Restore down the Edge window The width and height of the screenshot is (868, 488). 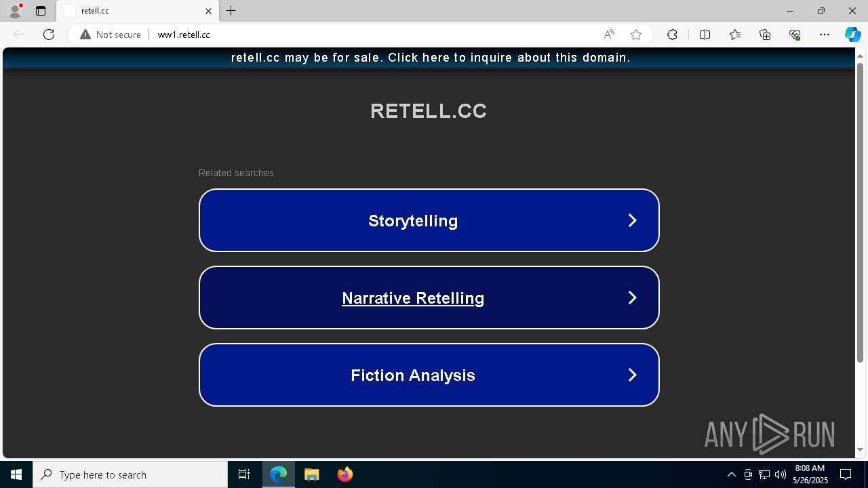click(x=821, y=11)
